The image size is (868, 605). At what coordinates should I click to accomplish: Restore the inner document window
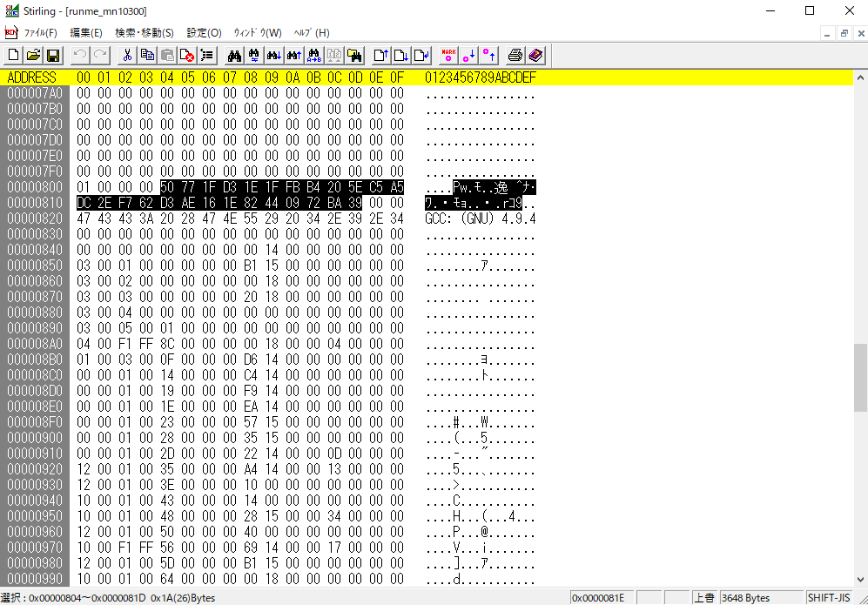click(844, 33)
